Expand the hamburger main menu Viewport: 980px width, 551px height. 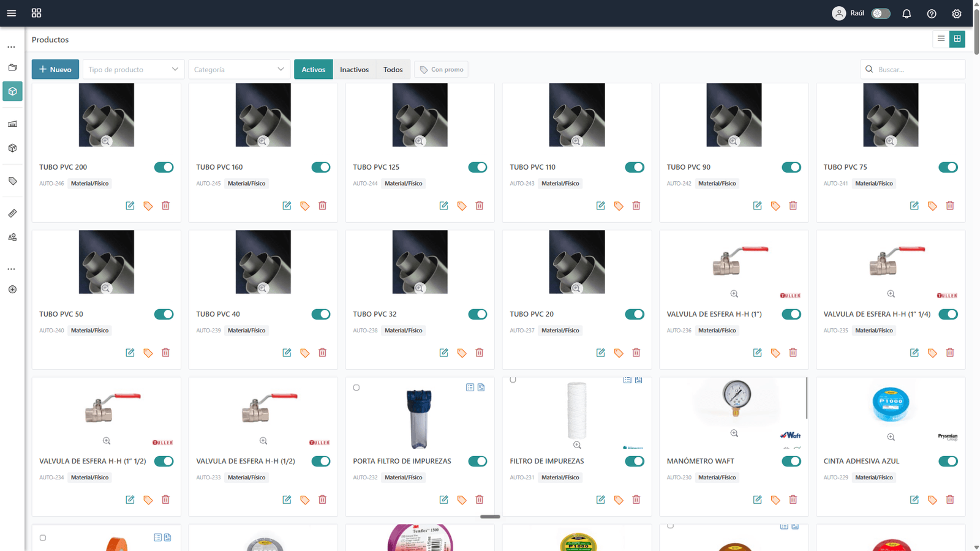[x=12, y=13]
